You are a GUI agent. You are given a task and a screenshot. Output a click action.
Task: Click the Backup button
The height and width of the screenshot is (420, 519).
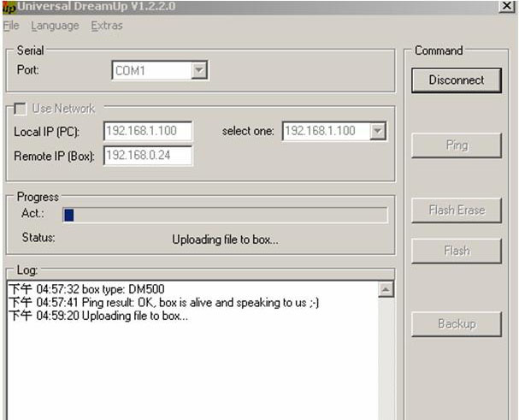[x=457, y=324]
